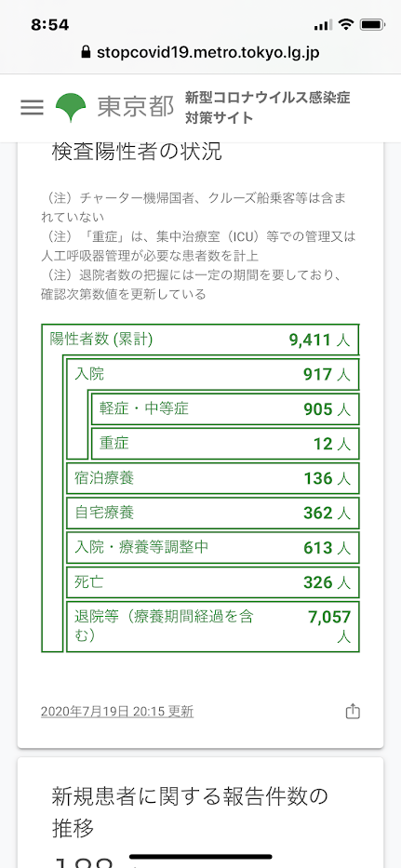Open the 2020年7月19日 20:15 更新 timestamp link

tap(117, 712)
